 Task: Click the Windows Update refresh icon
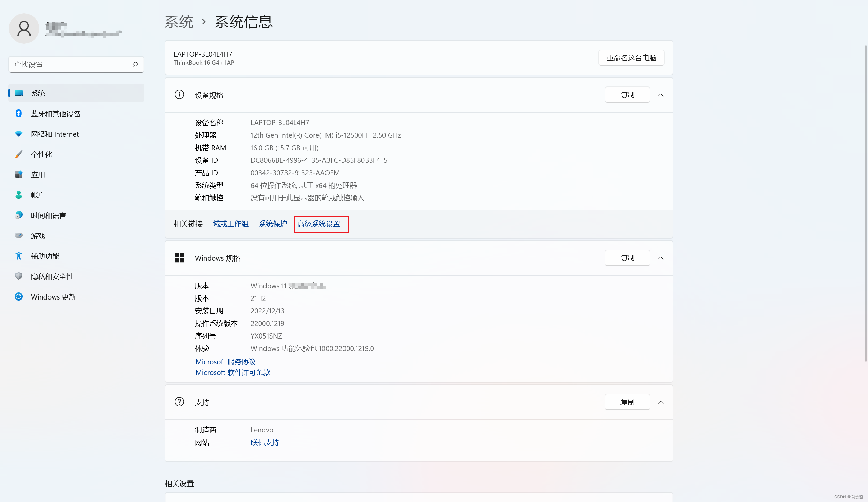point(19,296)
